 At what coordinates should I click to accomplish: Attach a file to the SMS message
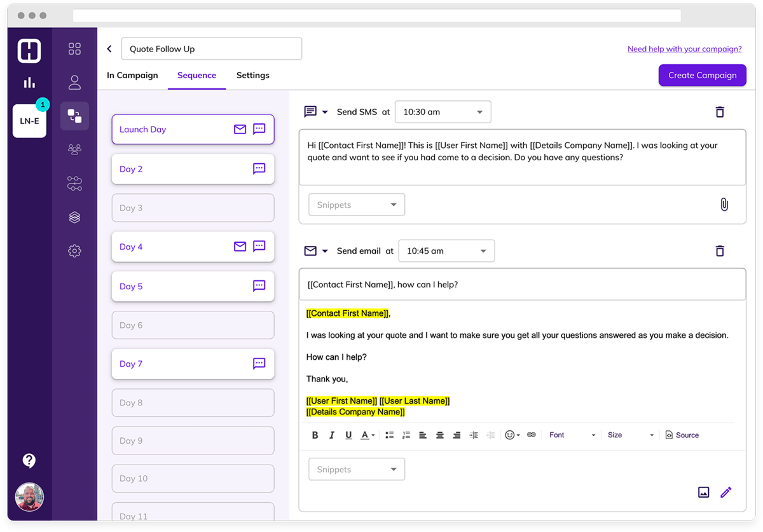[724, 204]
